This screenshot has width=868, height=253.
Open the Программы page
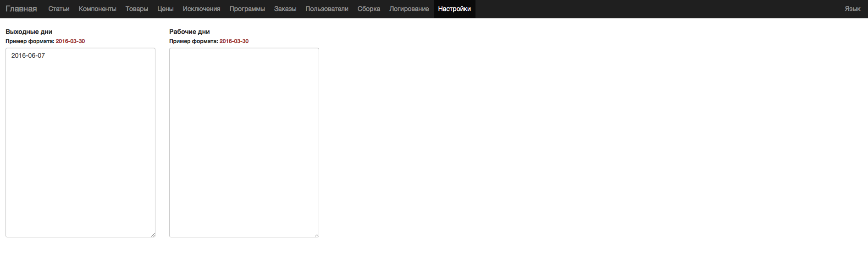pos(247,9)
